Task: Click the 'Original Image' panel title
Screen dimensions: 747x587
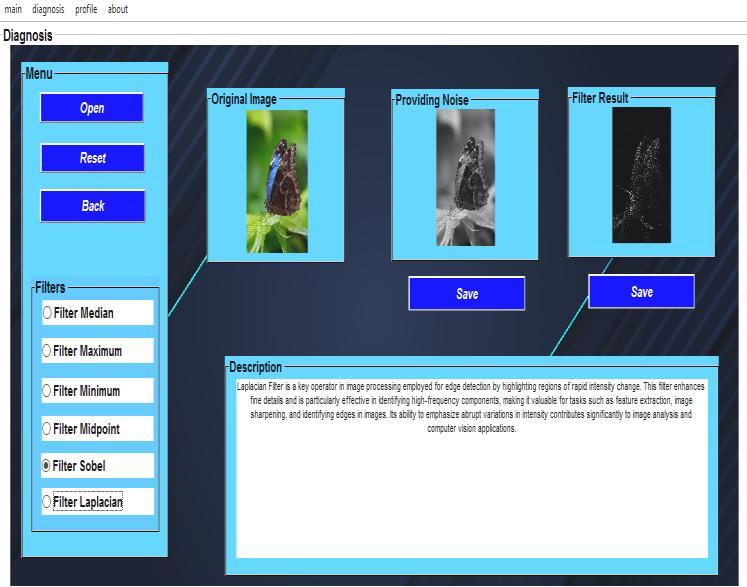Action: coord(244,99)
